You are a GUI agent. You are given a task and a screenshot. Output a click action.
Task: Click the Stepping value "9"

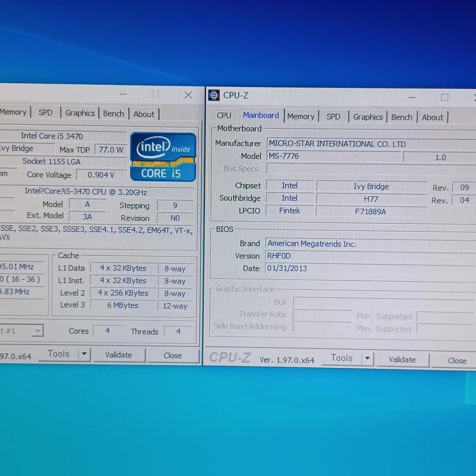tap(175, 205)
